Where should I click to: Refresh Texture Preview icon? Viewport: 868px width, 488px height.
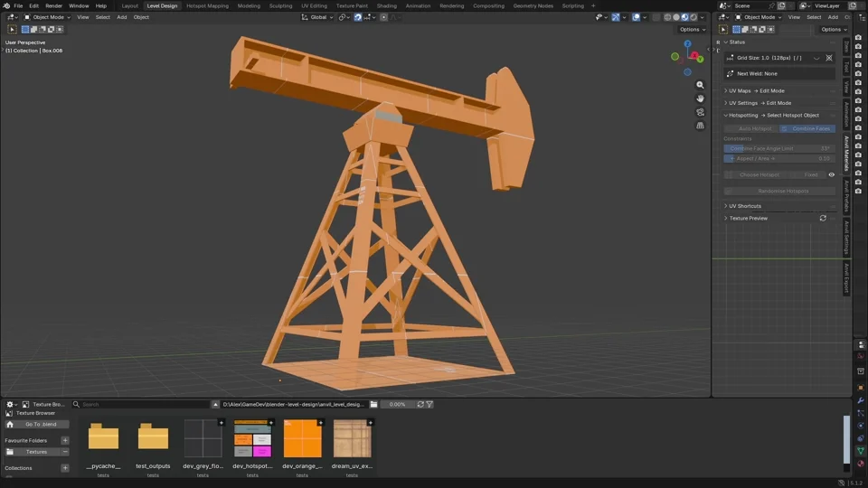(x=823, y=218)
